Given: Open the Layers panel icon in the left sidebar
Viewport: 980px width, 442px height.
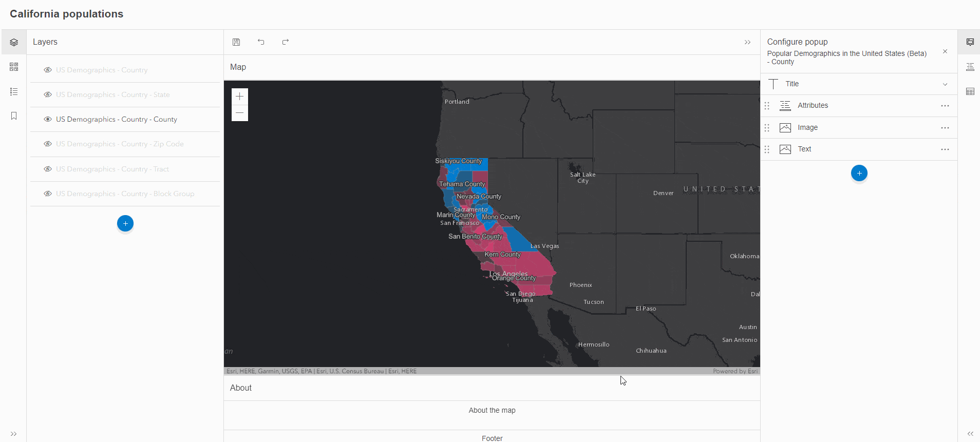Looking at the screenshot, I should coord(14,42).
